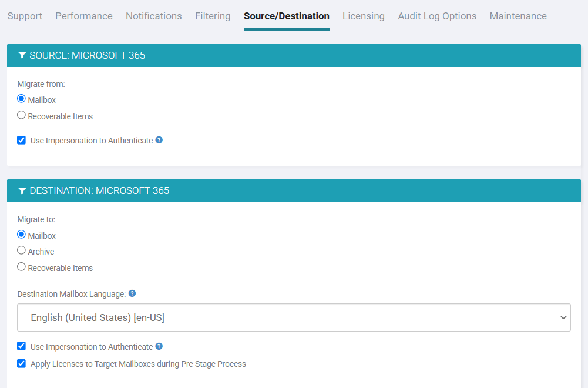Click the 'Migrate to:' label
Viewport: 588px width, 388px height.
pos(36,219)
